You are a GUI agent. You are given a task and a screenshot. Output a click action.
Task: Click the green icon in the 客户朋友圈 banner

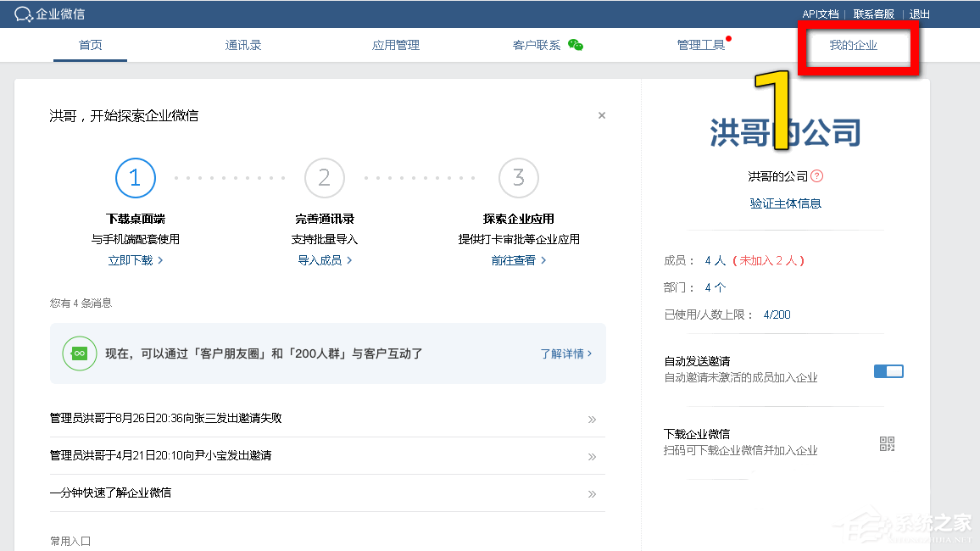[79, 353]
